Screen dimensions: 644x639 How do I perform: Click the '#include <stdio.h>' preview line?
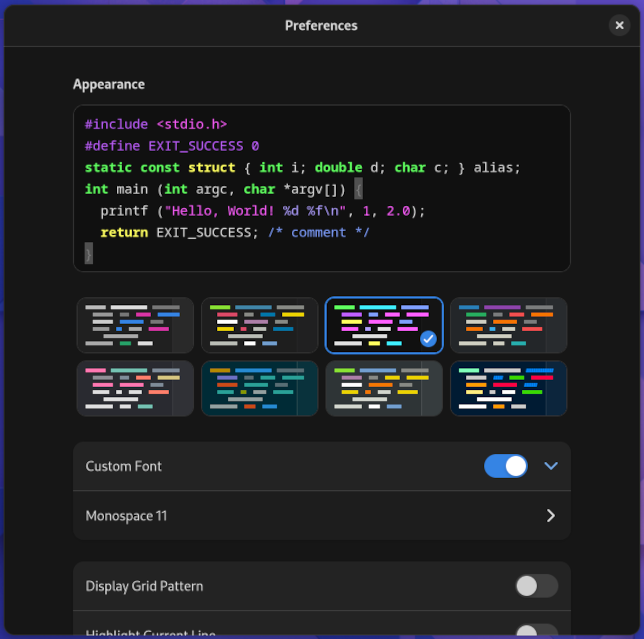[x=156, y=124]
